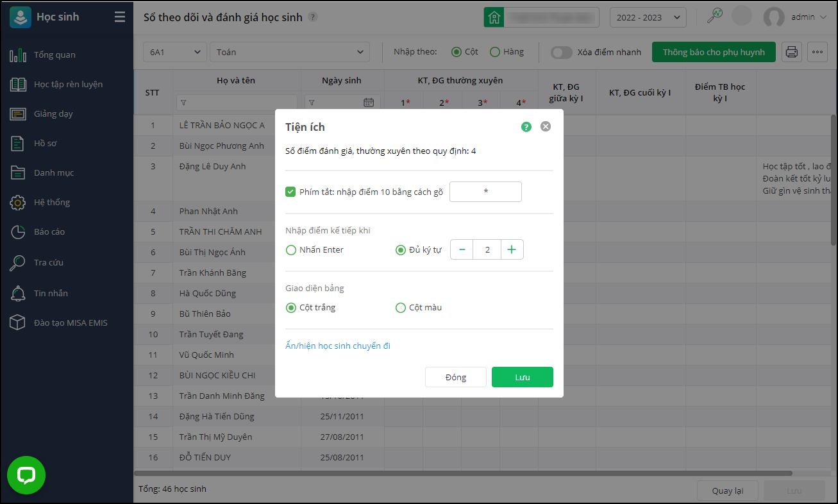Click the admin avatar icon
The width and height of the screenshot is (838, 504).
[x=775, y=17]
